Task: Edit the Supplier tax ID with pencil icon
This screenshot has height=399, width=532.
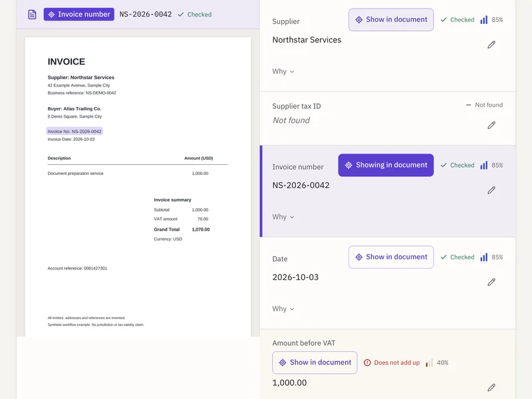Action: pos(491,125)
